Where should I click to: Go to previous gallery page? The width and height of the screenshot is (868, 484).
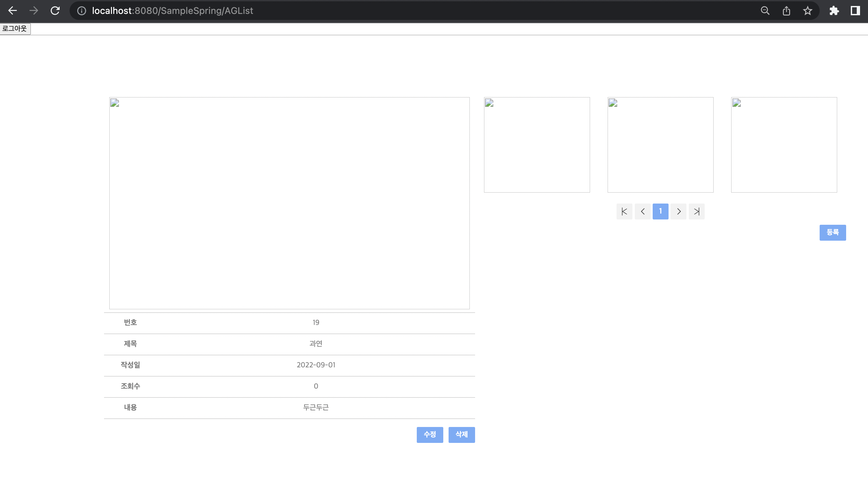click(642, 212)
